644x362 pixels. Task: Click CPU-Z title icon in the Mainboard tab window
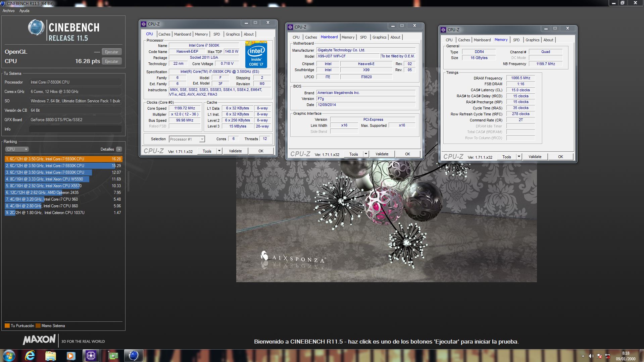pyautogui.click(x=290, y=27)
